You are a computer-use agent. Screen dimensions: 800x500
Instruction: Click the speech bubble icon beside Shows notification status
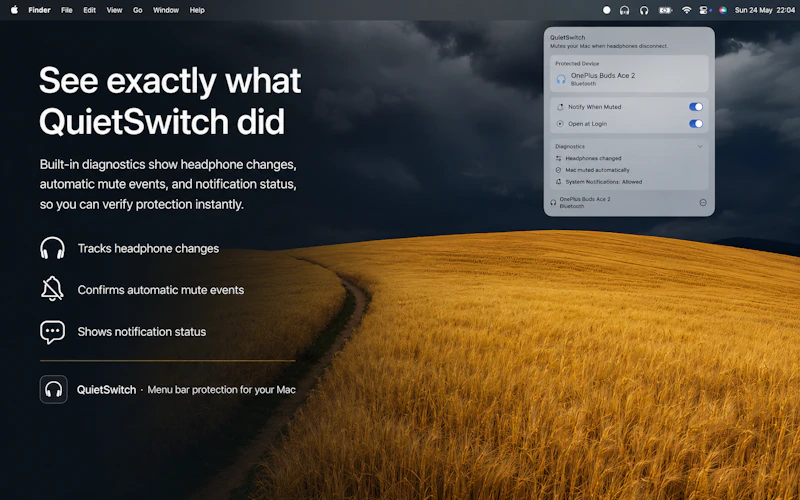coord(53,332)
